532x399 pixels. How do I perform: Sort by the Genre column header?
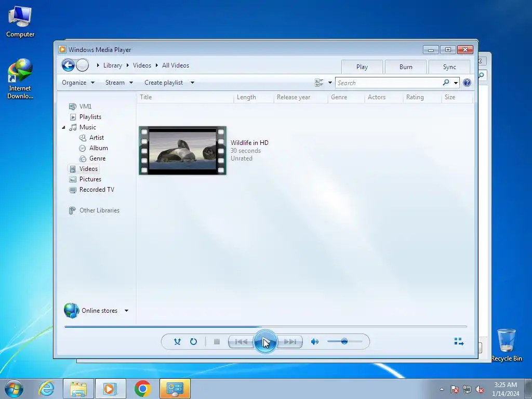click(x=346, y=97)
